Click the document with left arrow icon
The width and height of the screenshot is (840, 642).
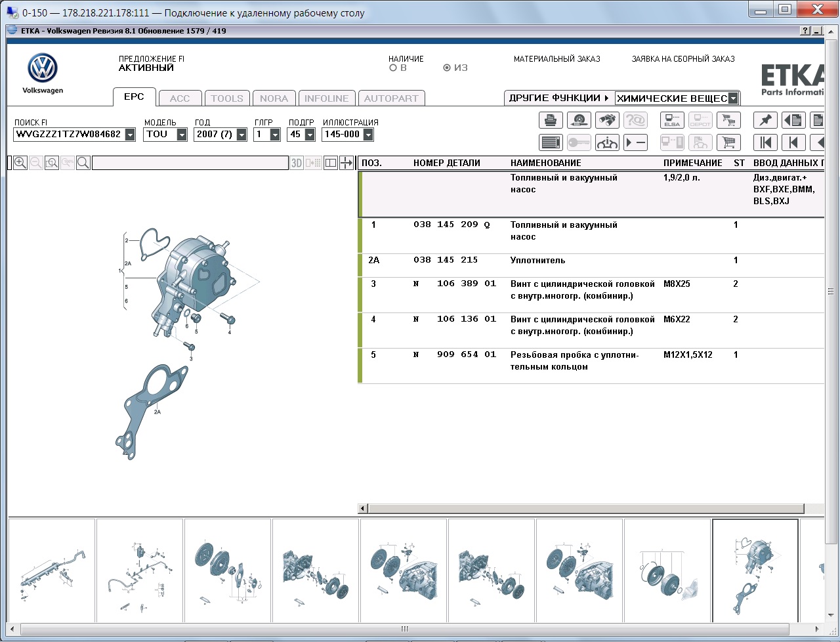point(793,120)
